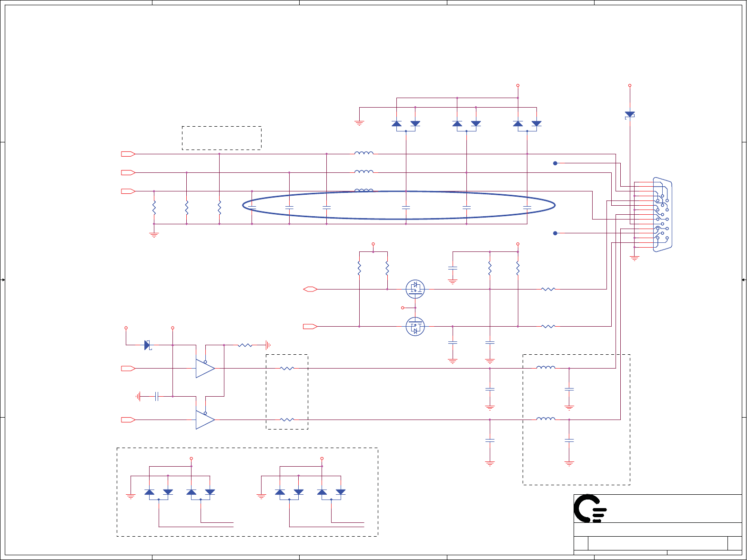The image size is (747, 560).
Task: Click the lower blue test point dot
Action: click(555, 233)
